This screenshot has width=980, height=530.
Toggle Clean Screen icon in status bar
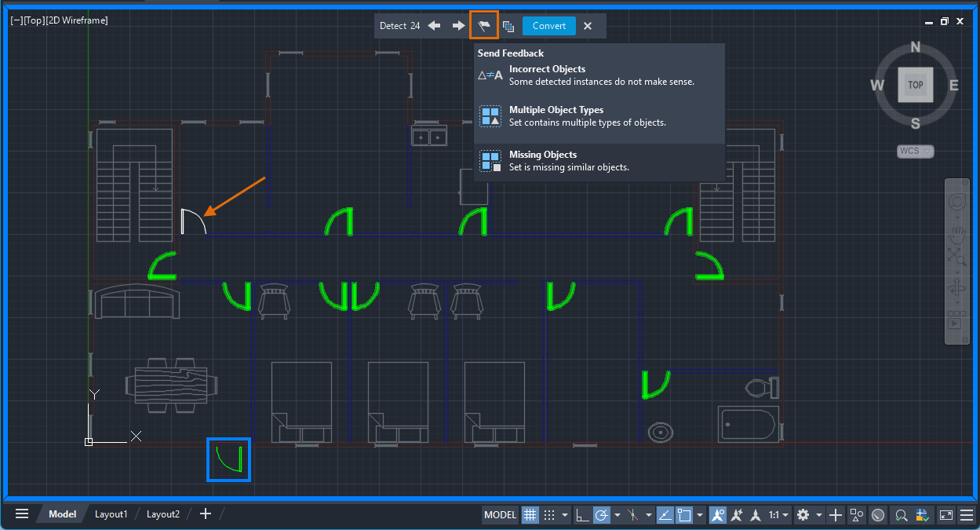point(946,515)
